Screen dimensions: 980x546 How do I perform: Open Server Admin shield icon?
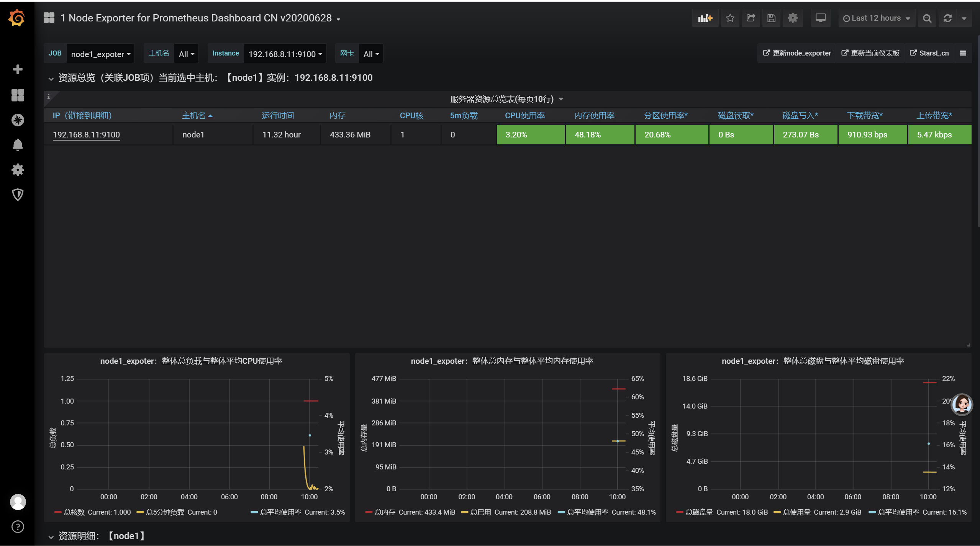(x=18, y=195)
